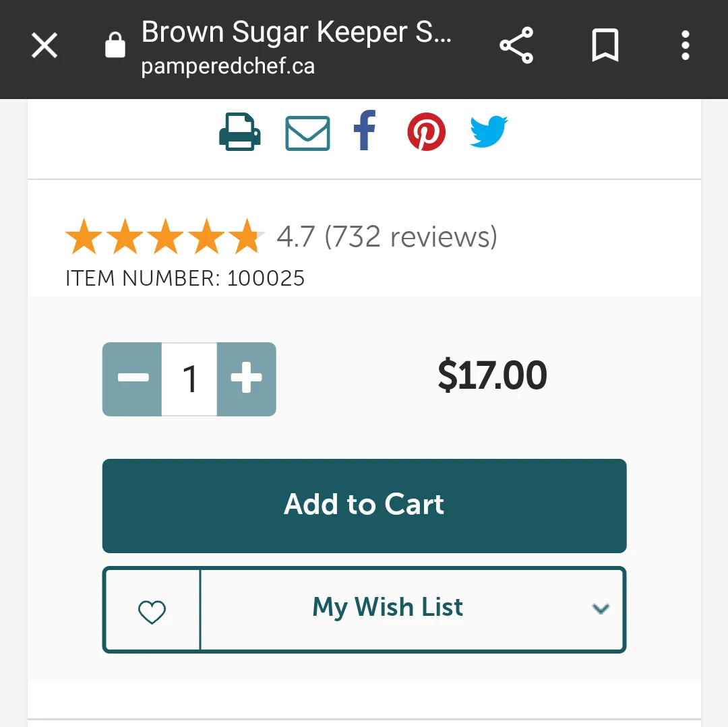Click the quantity field showing 1
This screenshot has height=727, width=728.
tap(189, 379)
